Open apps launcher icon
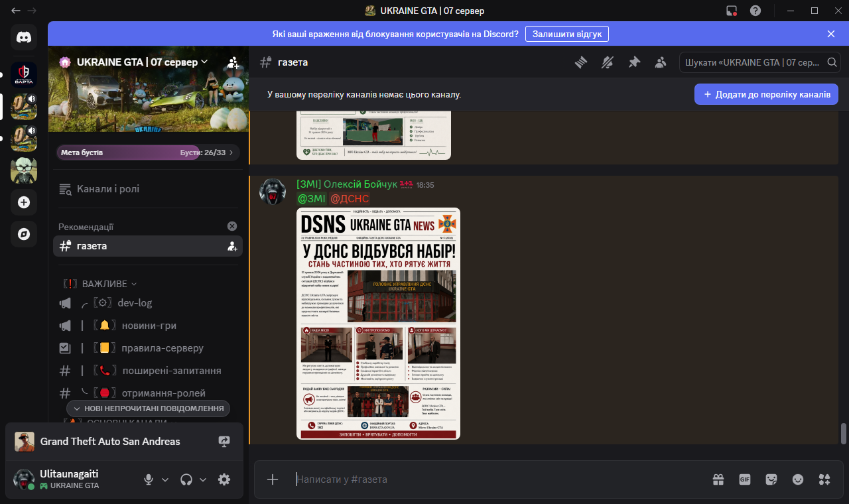 click(x=824, y=479)
